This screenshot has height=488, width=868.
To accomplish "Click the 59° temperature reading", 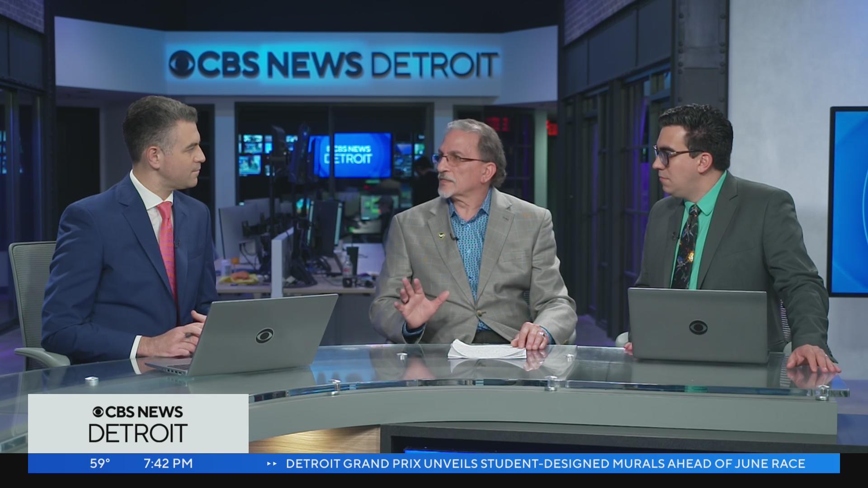I will pyautogui.click(x=100, y=464).
